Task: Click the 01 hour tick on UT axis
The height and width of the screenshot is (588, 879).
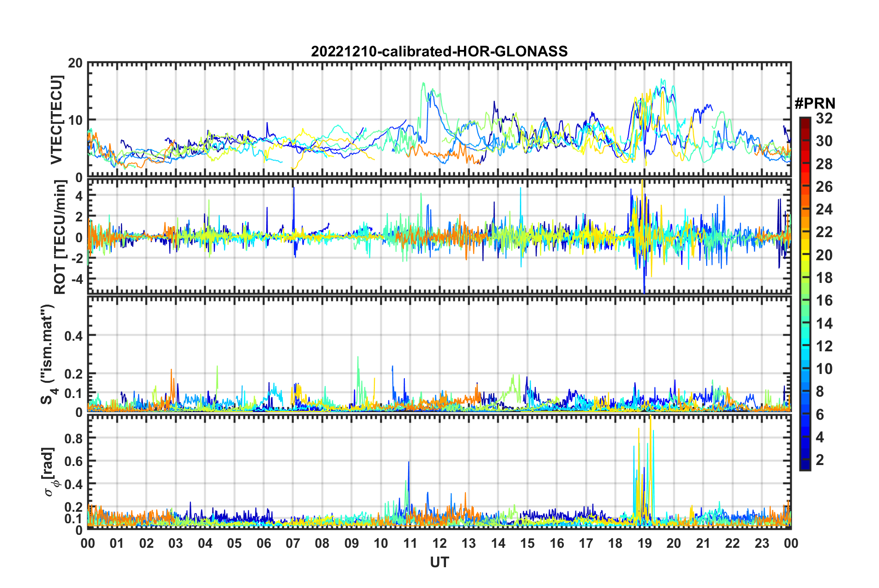Action: 117,543
